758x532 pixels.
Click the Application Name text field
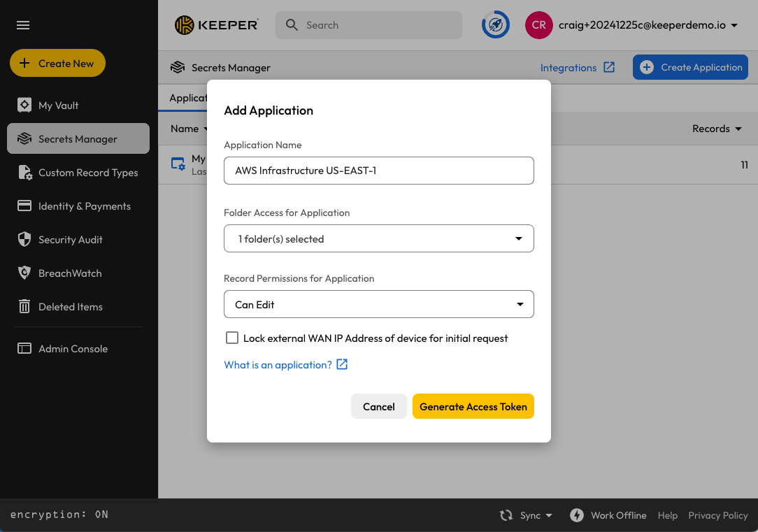coord(378,171)
